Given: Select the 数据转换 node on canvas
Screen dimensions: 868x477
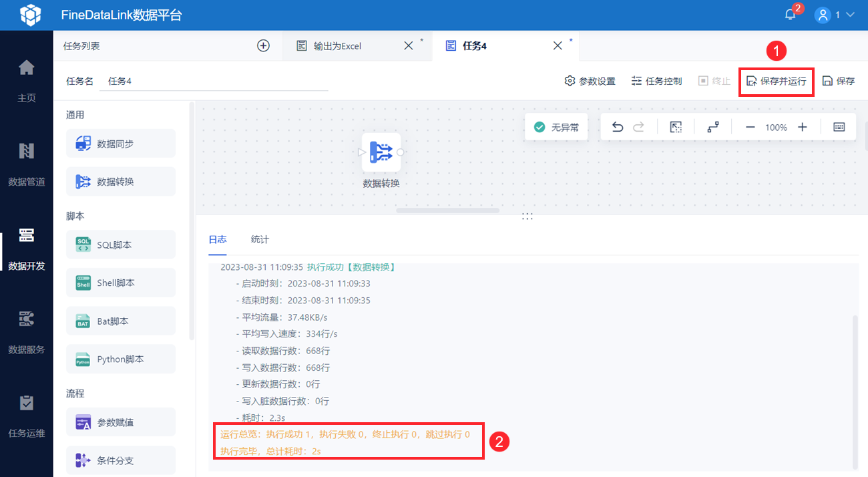Looking at the screenshot, I should 381,152.
